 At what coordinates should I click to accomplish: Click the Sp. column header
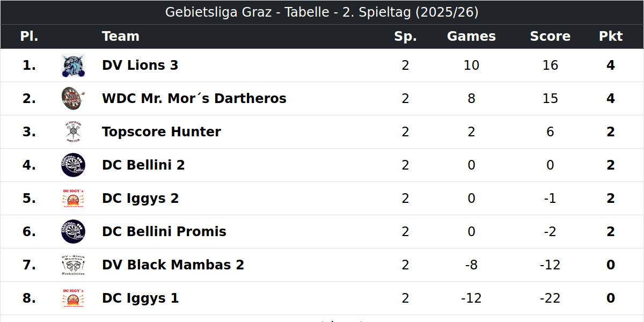click(x=405, y=36)
